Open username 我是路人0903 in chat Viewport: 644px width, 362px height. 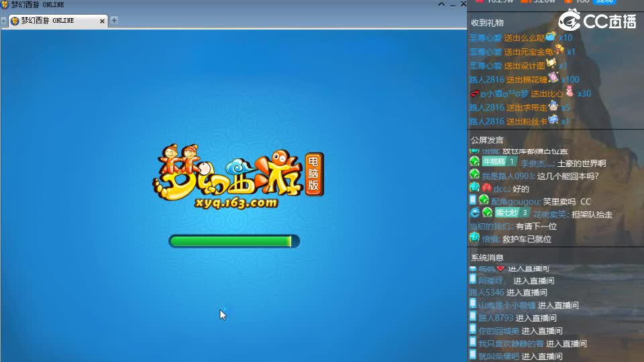(508, 176)
